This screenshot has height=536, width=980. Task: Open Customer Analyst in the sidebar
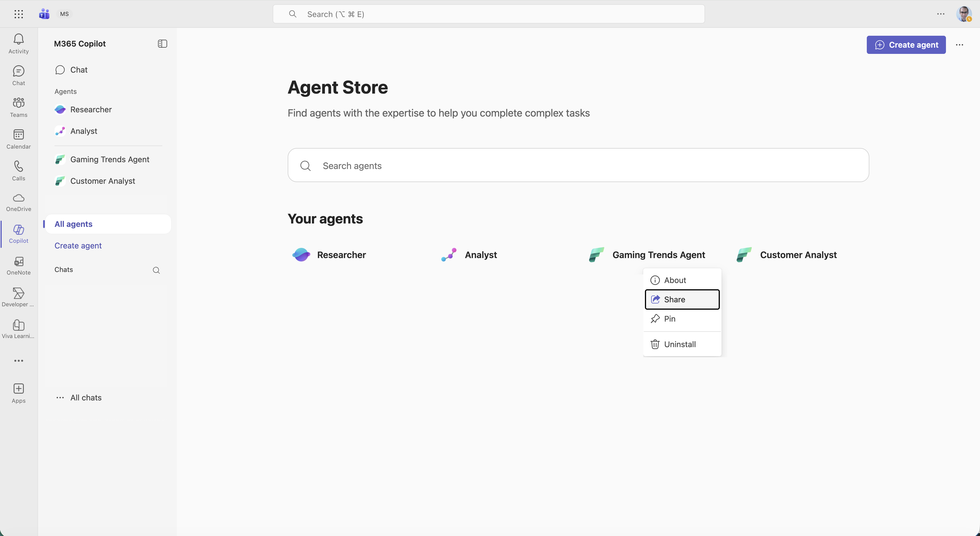tap(108, 181)
